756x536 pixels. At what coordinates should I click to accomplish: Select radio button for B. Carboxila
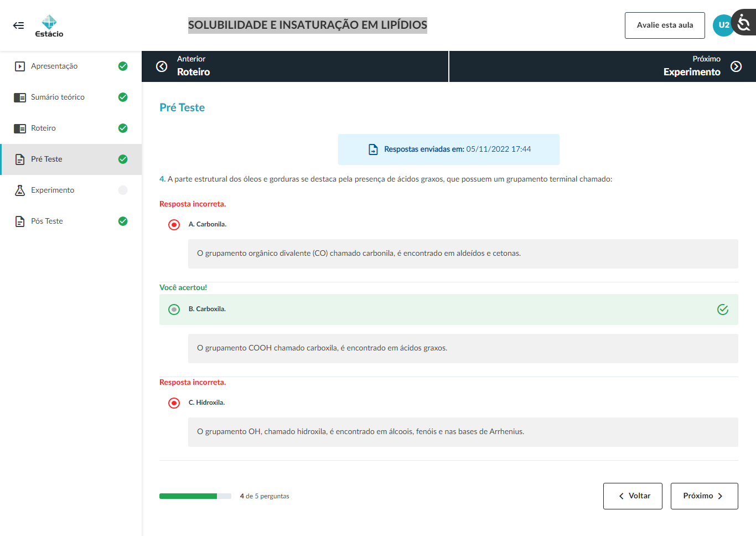pos(174,310)
